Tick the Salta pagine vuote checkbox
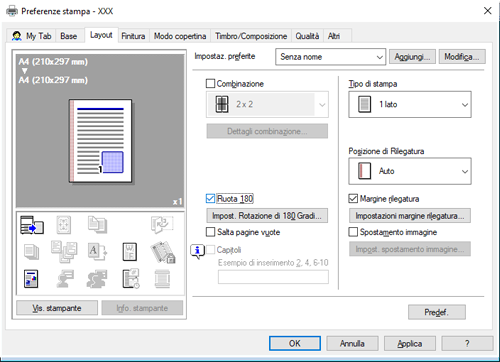This screenshot has height=362, width=500. (210, 232)
